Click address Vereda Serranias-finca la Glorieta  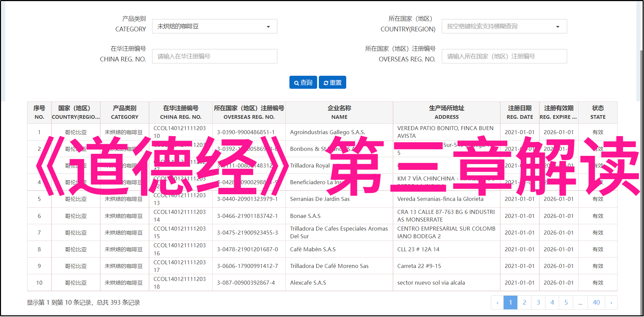(x=440, y=199)
